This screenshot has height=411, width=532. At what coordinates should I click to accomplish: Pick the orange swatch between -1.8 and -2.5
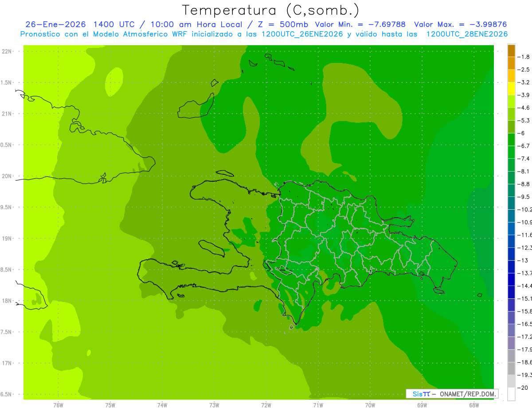[511, 63]
